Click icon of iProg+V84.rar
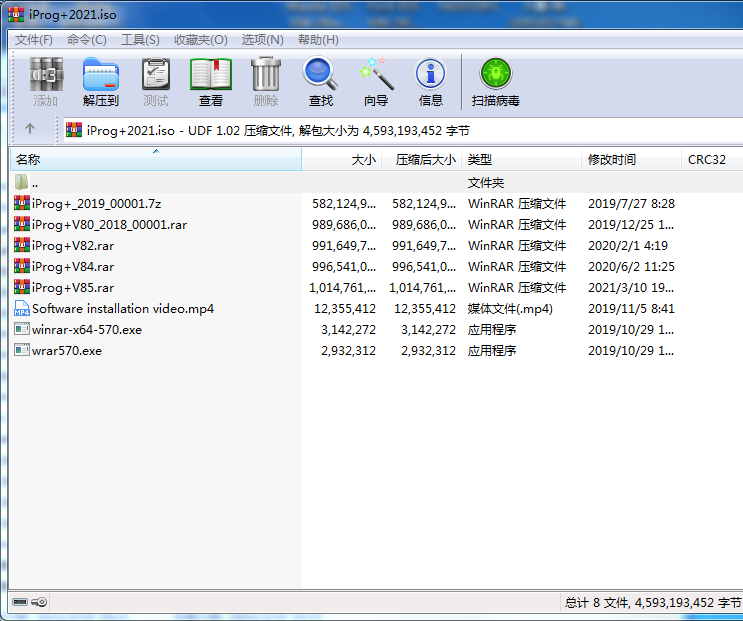Screen dimensions: 743x621 [x=22, y=266]
